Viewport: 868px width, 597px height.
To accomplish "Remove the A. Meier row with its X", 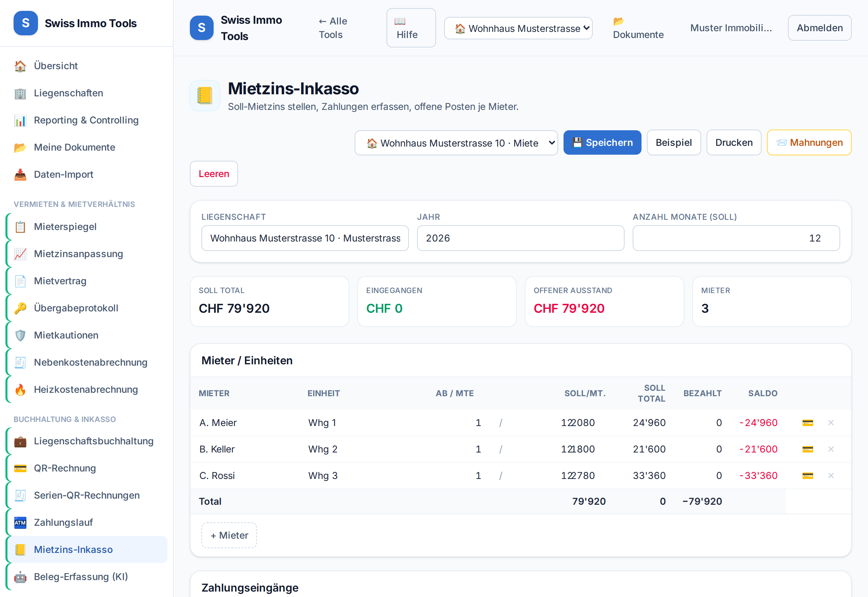I will pyautogui.click(x=831, y=423).
